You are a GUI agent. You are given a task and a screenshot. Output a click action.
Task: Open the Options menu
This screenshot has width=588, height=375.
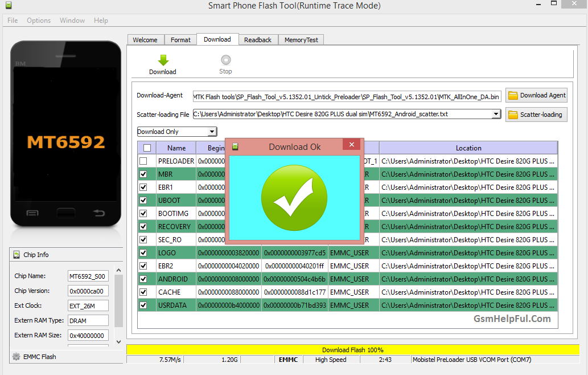tap(39, 21)
